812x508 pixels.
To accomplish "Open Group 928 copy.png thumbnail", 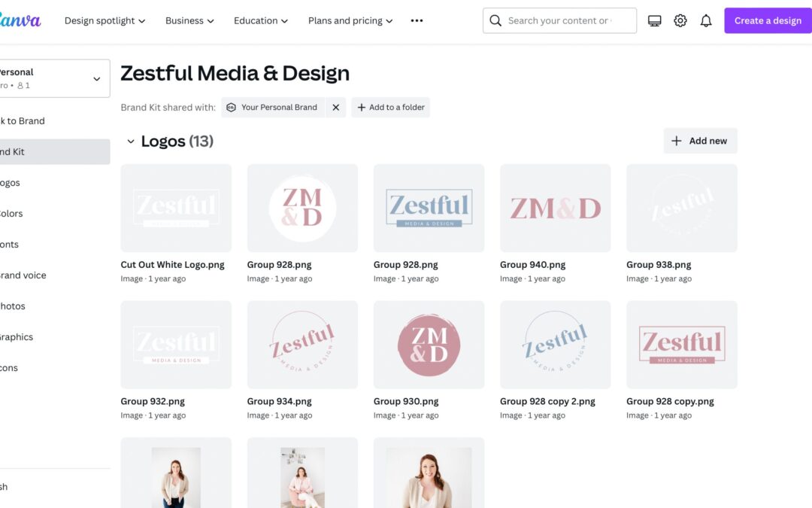I will [681, 345].
